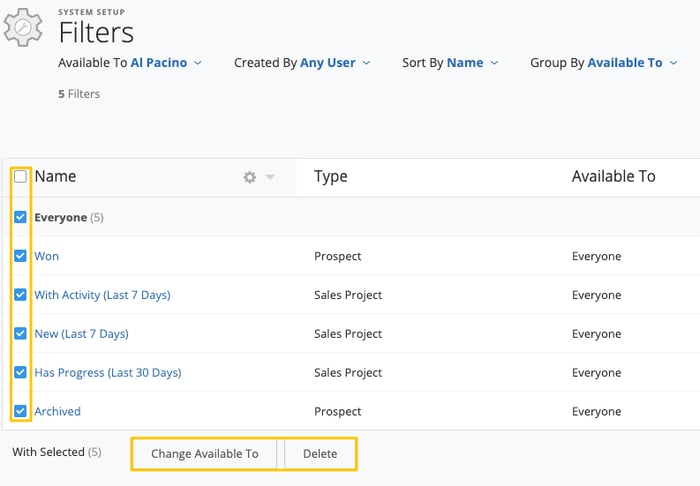Click the System Setup gear wrench icon
Image resolution: width=700 pixels, height=486 pixels.
(x=24, y=27)
